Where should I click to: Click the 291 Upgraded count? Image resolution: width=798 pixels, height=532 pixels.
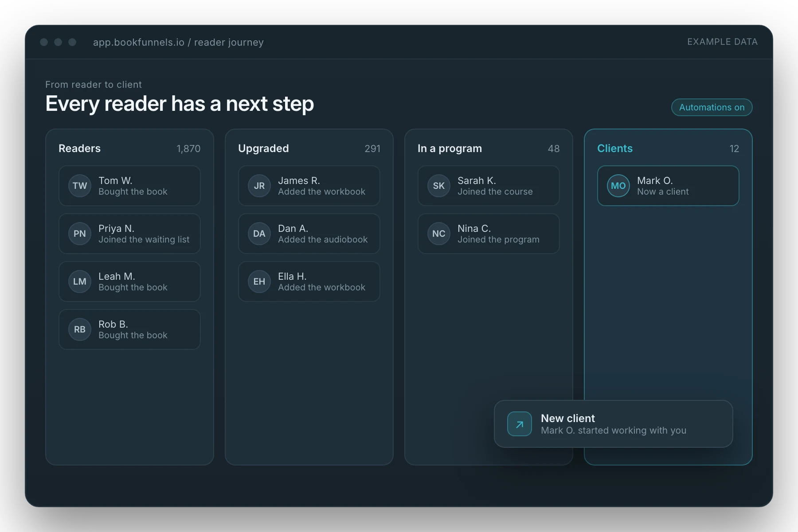click(x=372, y=149)
